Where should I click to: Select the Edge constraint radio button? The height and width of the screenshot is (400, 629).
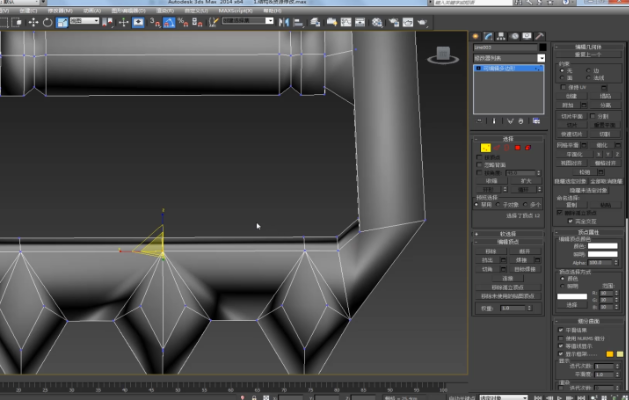click(x=588, y=71)
